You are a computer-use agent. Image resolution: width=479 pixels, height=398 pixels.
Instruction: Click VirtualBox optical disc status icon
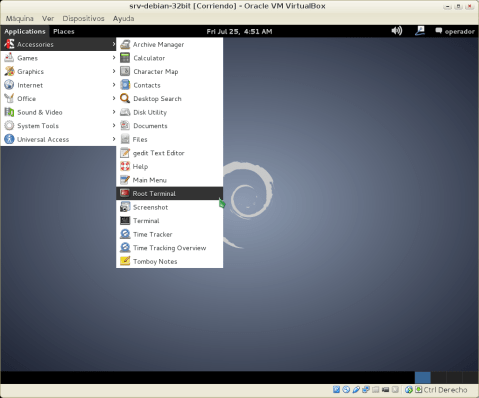click(346, 389)
